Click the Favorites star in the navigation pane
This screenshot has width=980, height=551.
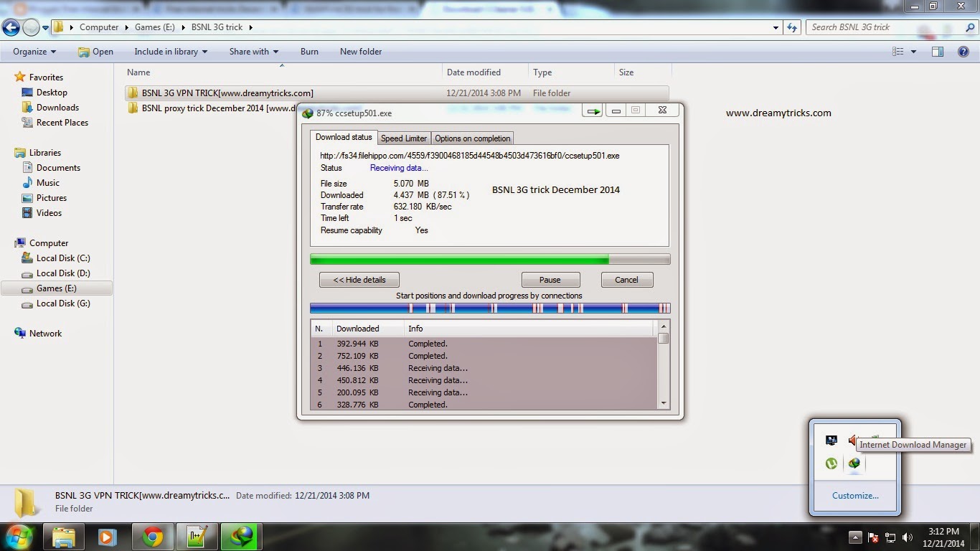pos(20,77)
